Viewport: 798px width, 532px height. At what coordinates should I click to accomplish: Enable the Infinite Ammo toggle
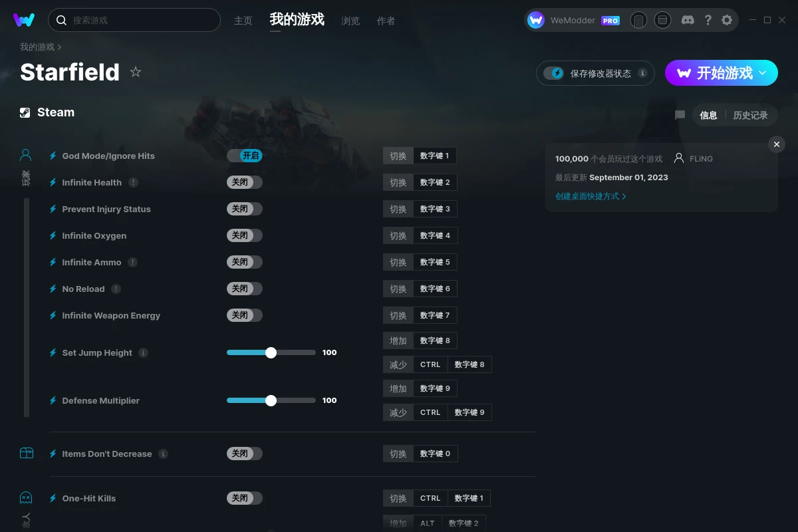point(245,262)
